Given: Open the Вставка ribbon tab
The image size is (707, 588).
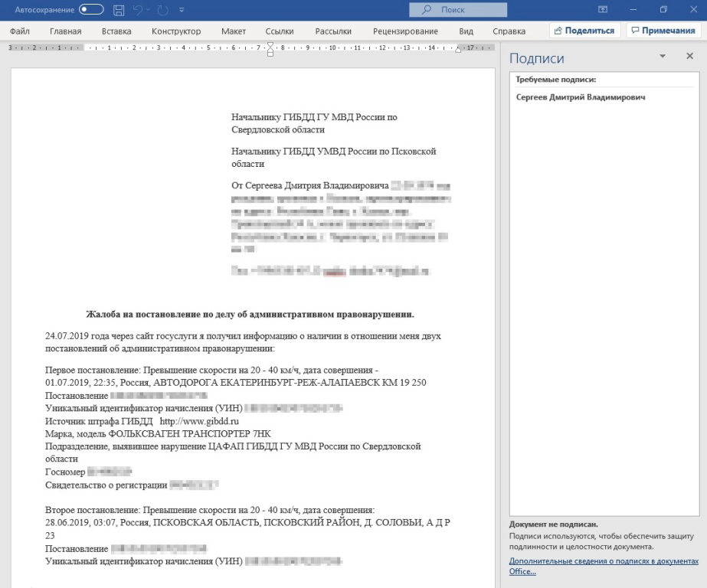Looking at the screenshot, I should click(116, 31).
